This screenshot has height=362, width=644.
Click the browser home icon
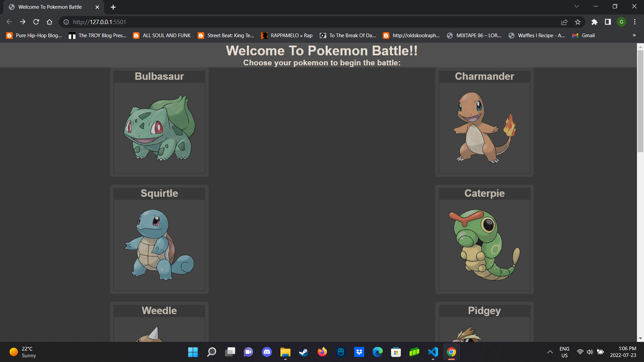49,22
